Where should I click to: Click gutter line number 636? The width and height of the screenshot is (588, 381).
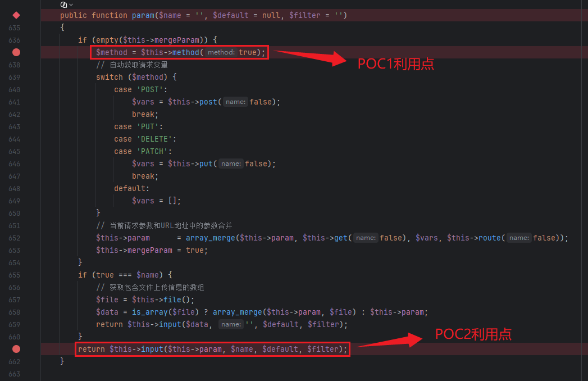(x=14, y=40)
